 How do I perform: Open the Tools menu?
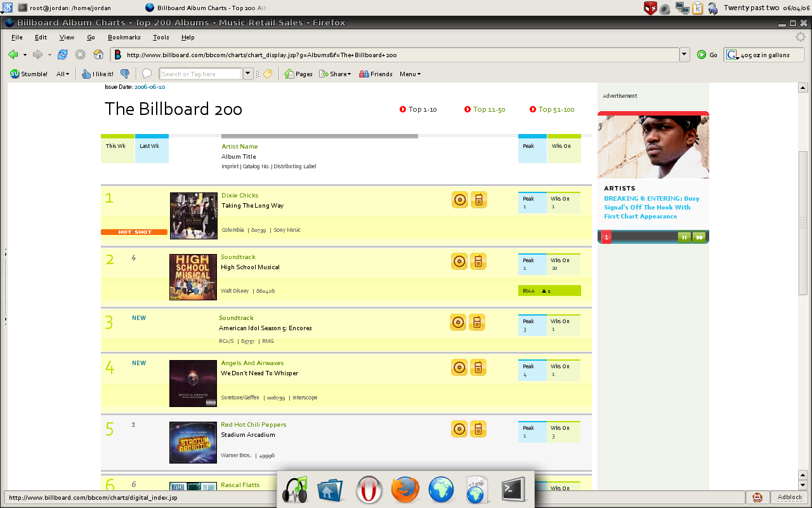coord(161,37)
